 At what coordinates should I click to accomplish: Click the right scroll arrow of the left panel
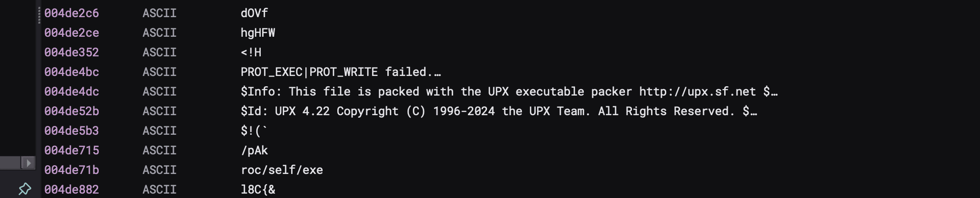pyautogui.click(x=28, y=163)
